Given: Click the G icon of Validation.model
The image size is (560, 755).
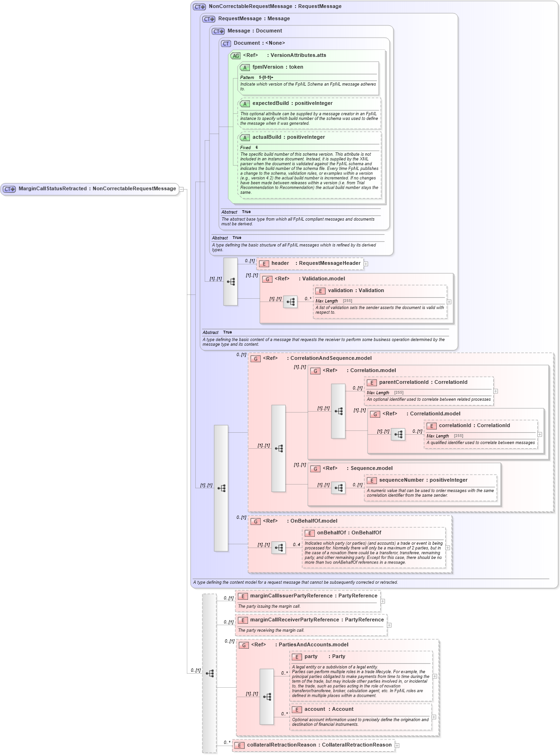Looking at the screenshot, I should [267, 279].
